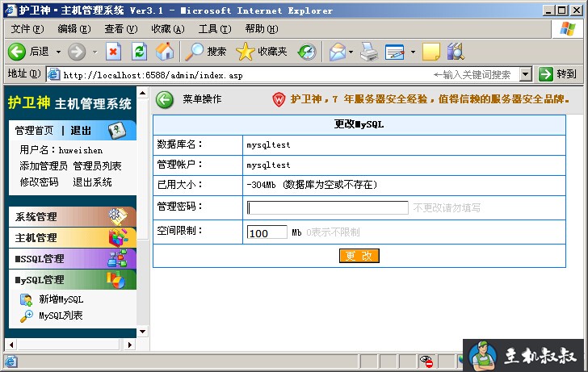
Task: Open the Mail button dropdown arrow
Action: (x=351, y=52)
